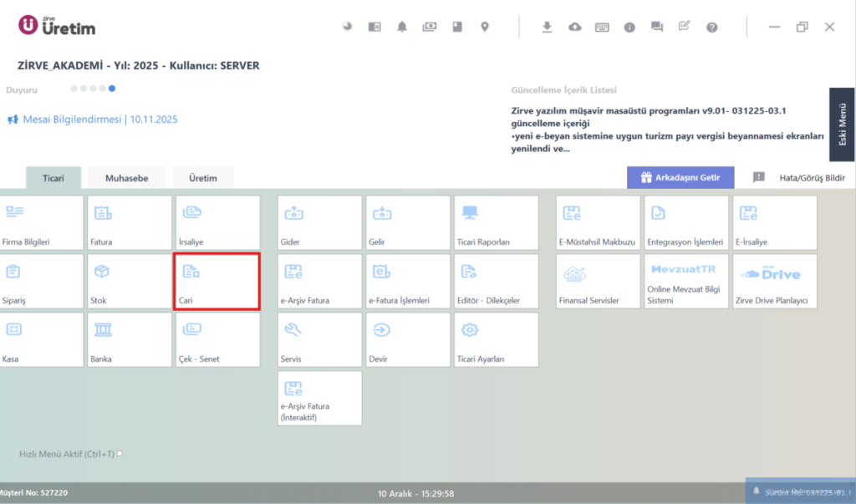The height and width of the screenshot is (504, 856).
Task: Click the notification bell icon
Action: coord(402,27)
